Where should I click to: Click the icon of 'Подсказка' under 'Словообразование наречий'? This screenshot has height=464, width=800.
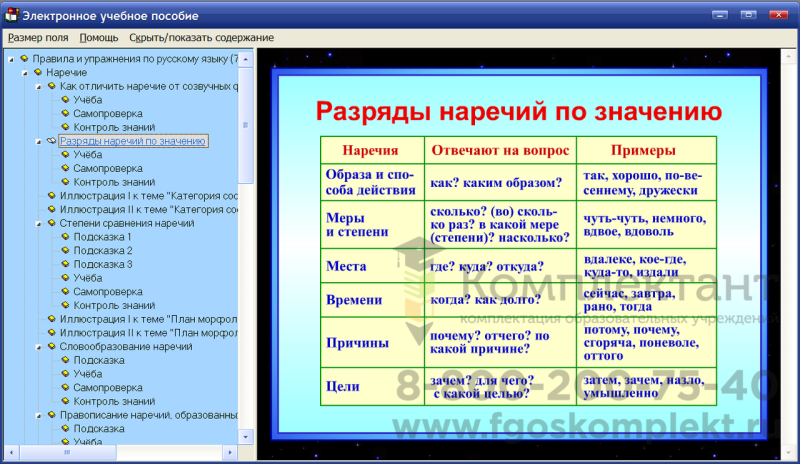[x=65, y=360]
